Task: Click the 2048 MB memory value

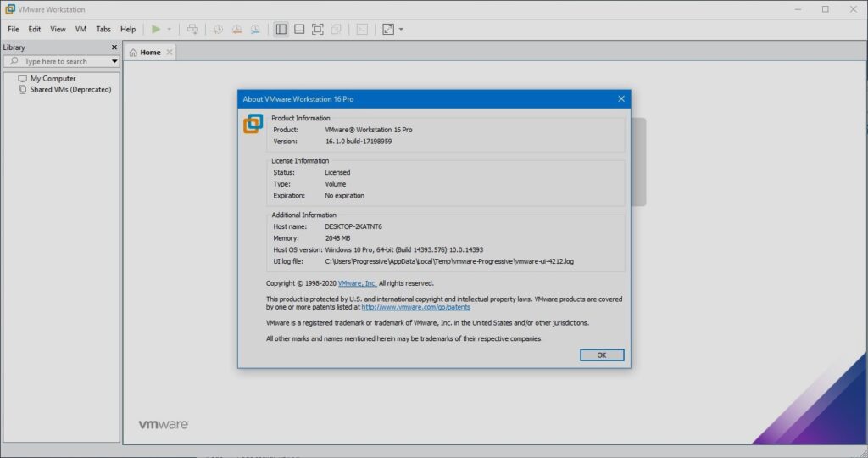Action: tap(337, 238)
